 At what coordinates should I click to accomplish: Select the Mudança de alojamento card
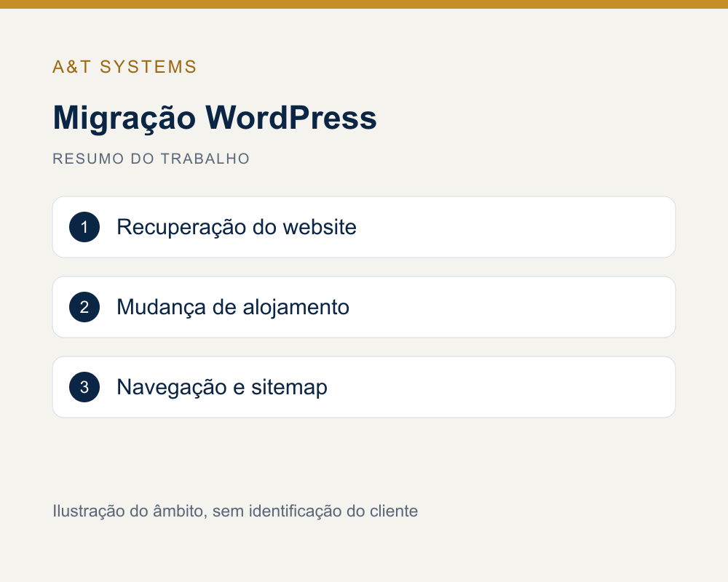tap(364, 307)
